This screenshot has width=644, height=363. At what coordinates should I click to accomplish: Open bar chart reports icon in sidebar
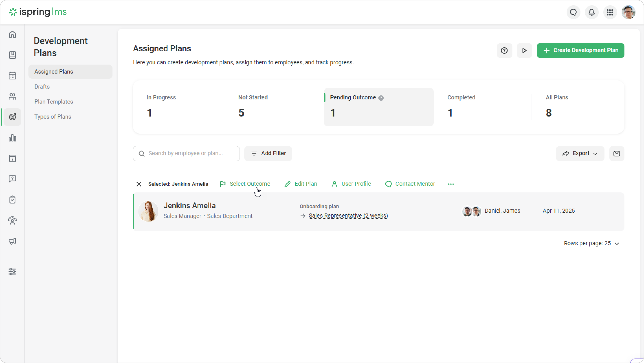[x=12, y=138]
